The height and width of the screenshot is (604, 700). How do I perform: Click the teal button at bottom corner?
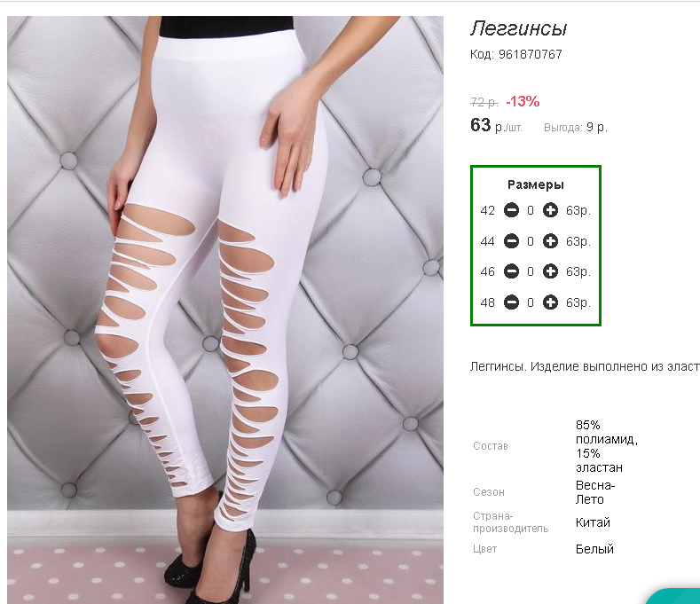(673, 597)
